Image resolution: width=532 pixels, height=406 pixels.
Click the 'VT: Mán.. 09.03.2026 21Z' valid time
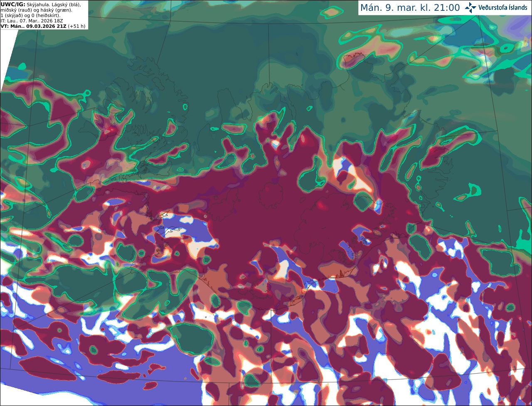coord(34,26)
